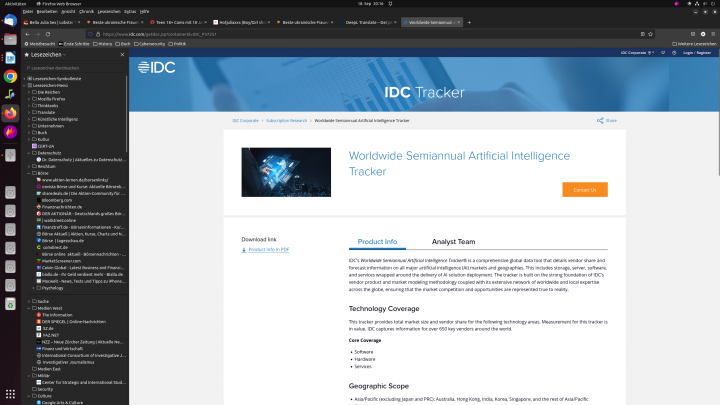720x405 pixels.
Task: Show all applications grid
Action: (10, 394)
